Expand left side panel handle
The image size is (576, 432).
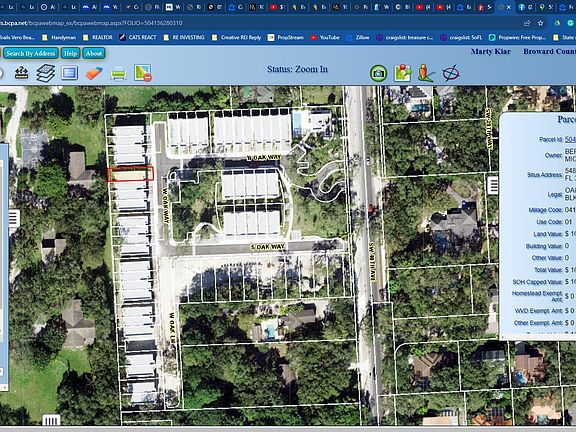[14, 218]
